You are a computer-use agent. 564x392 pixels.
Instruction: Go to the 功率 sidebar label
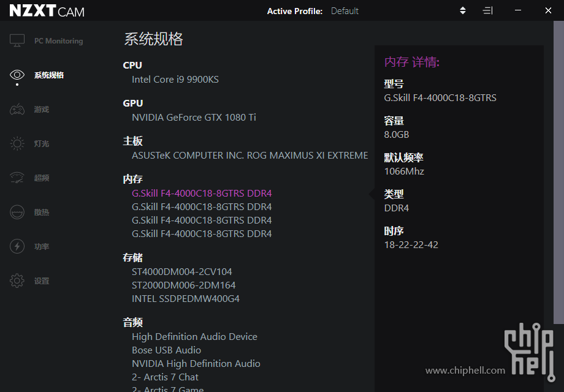pos(41,246)
